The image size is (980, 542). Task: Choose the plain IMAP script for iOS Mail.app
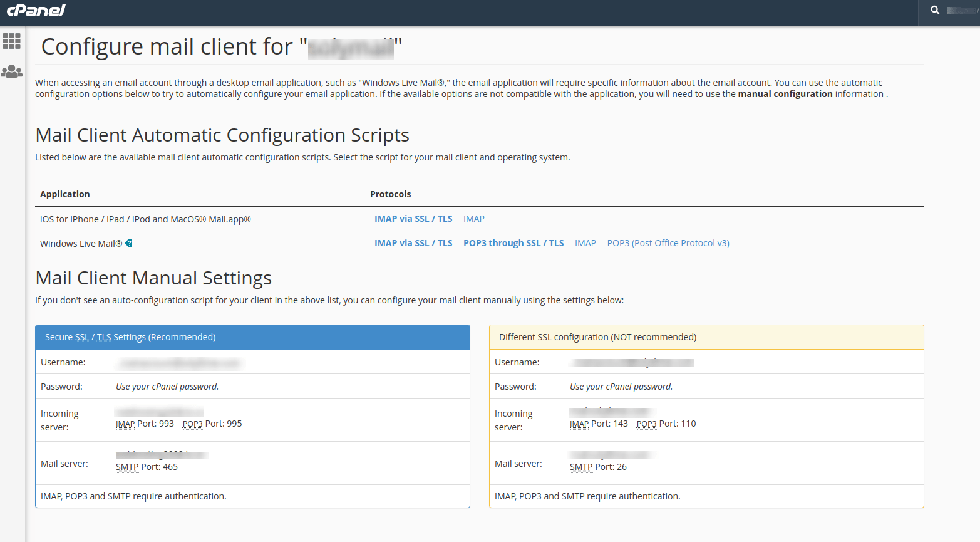[474, 219]
